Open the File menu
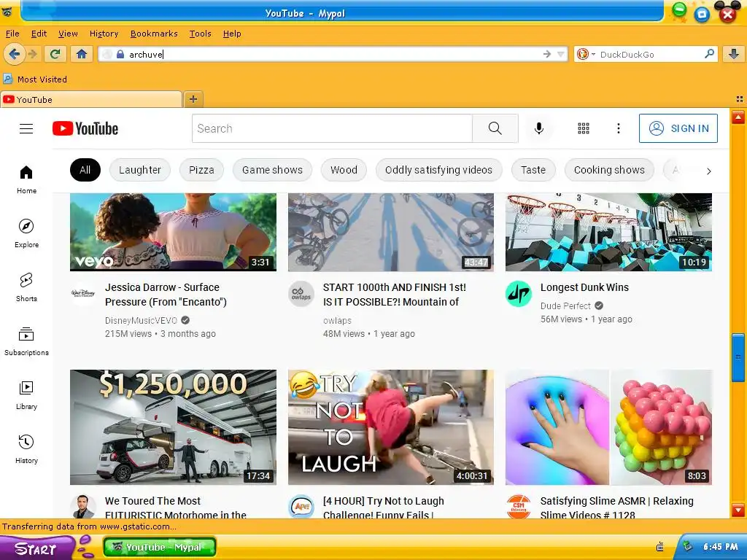 click(12, 34)
